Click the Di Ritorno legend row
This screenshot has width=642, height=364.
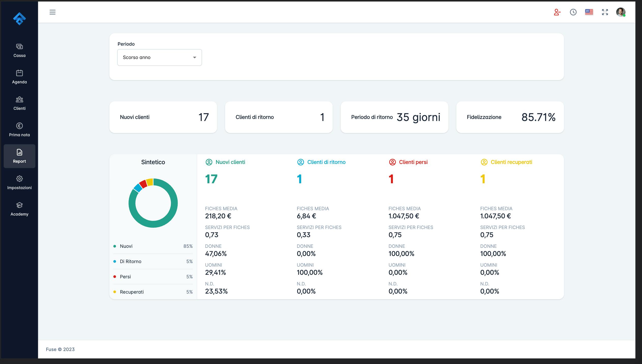153,262
